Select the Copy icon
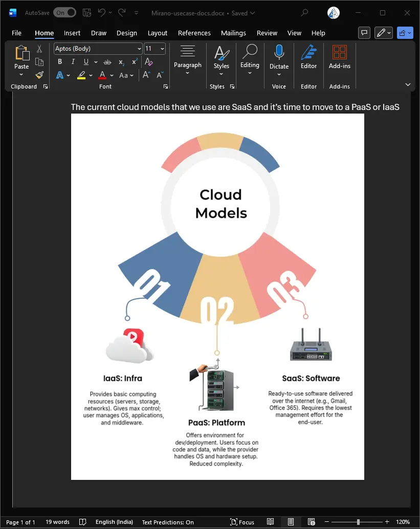420x529 pixels. pyautogui.click(x=39, y=62)
